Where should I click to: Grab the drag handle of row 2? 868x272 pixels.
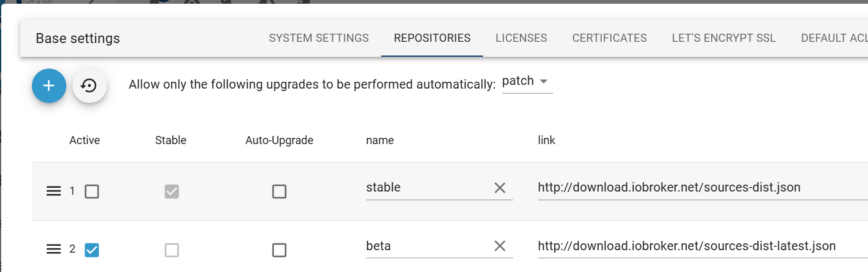pos(54,250)
